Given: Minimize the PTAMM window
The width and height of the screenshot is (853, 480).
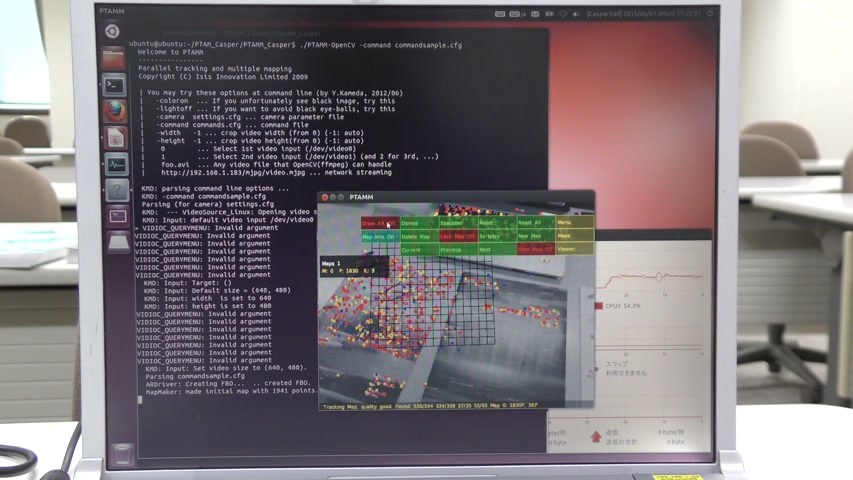Looking at the screenshot, I should pos(333,197).
